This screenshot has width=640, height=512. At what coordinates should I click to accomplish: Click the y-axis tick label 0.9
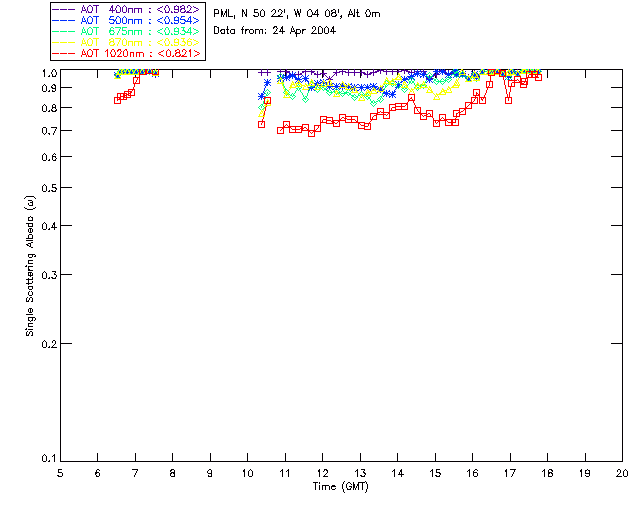pyautogui.click(x=49, y=88)
